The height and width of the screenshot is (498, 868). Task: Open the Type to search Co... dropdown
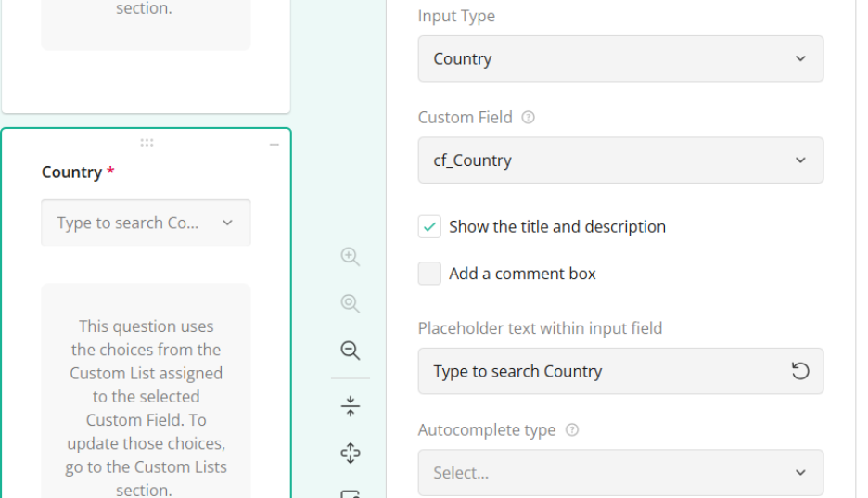point(147,223)
